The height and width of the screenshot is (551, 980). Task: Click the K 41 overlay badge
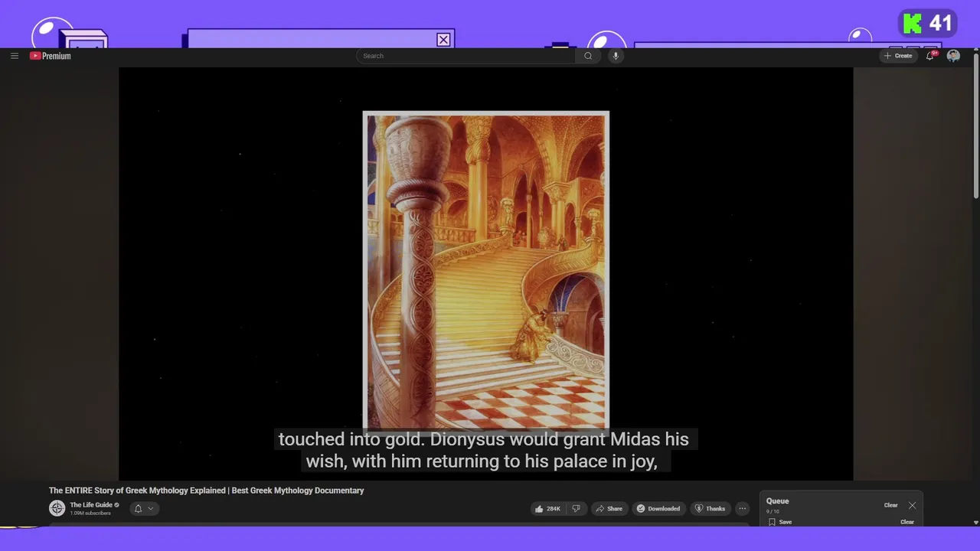coord(929,24)
